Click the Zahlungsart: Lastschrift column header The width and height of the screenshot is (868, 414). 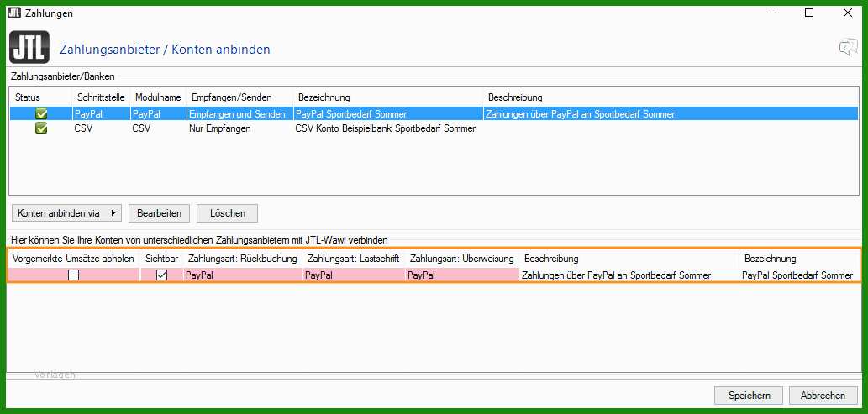[354, 259]
